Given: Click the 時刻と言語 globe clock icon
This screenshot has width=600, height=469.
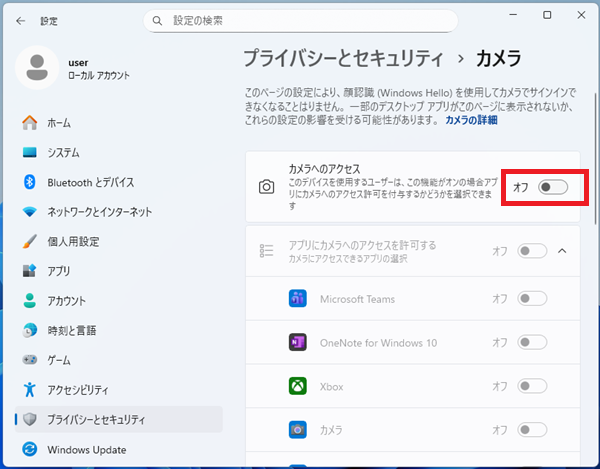Looking at the screenshot, I should [29, 330].
